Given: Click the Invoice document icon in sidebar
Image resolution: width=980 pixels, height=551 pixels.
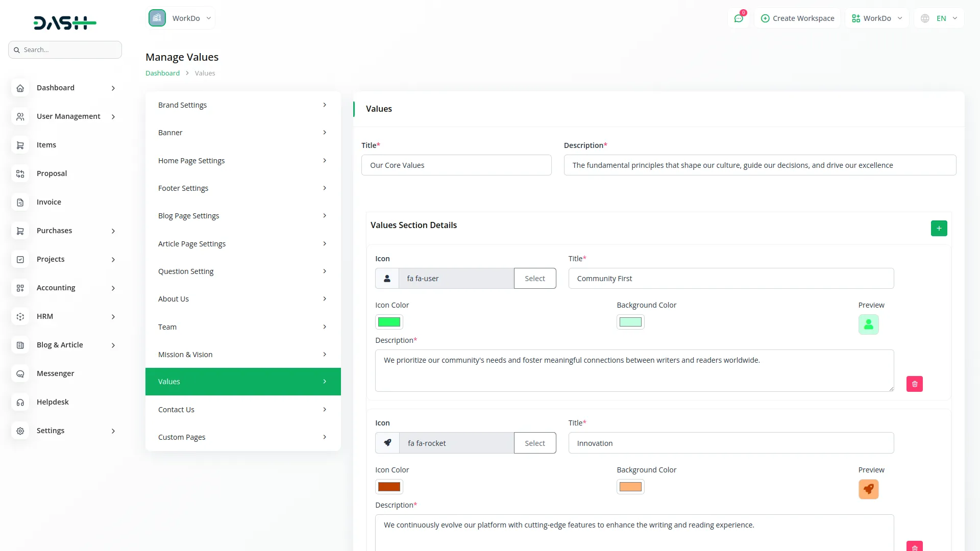Looking at the screenshot, I should point(20,202).
